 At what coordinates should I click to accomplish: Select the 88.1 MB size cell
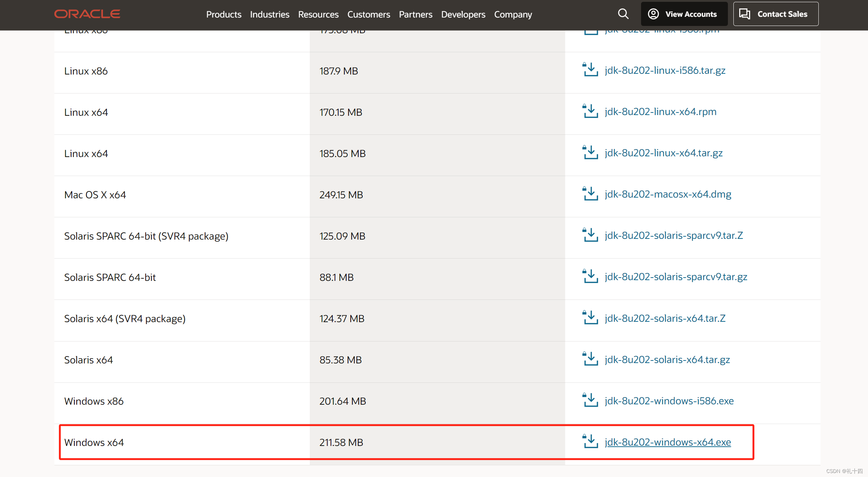(437, 279)
